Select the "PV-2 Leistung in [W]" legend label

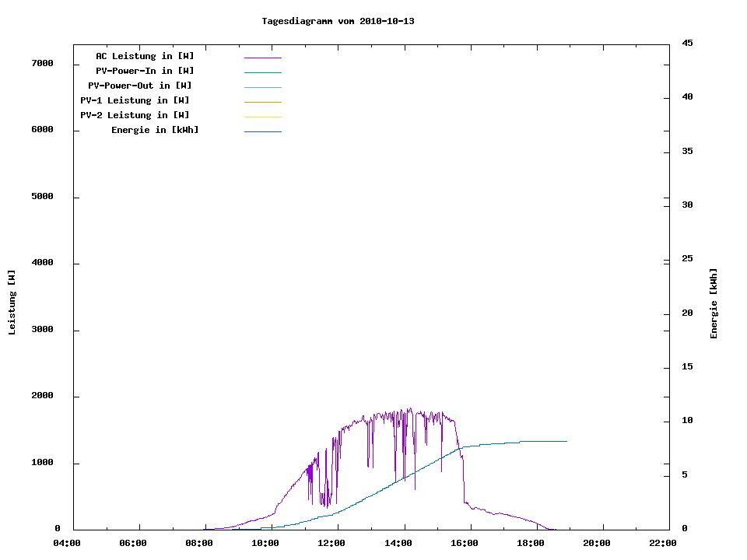coord(135,115)
